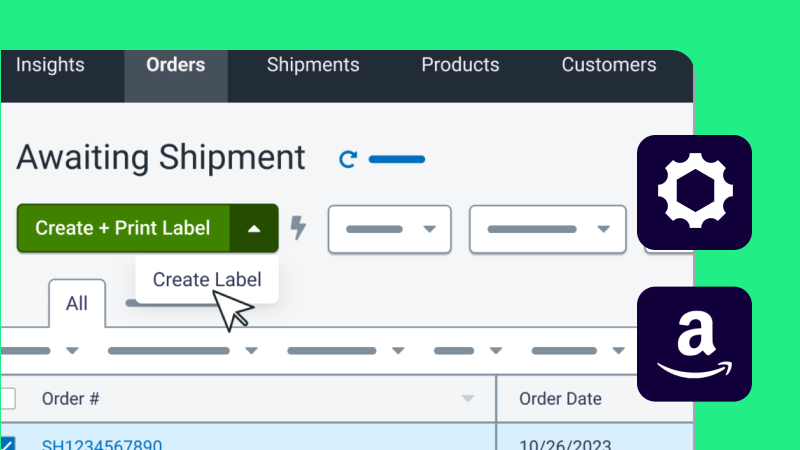Switch to the Shipments tab

[313, 65]
